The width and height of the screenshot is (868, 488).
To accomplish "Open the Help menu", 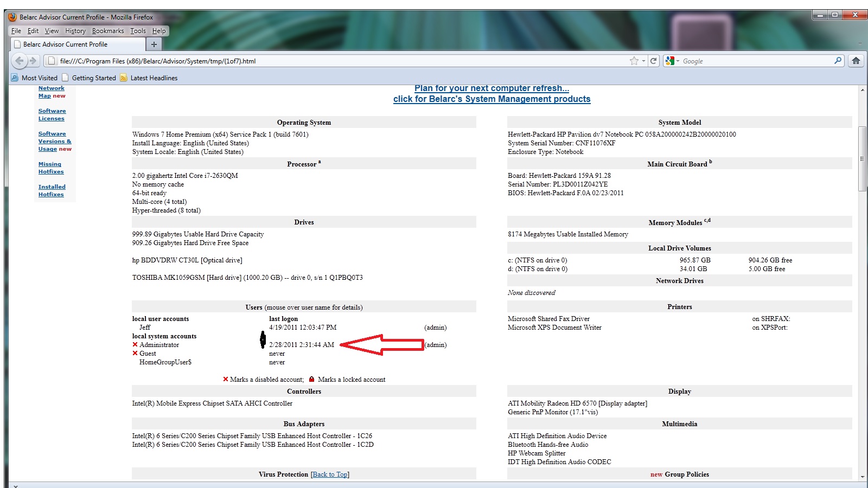I will pyautogui.click(x=159, y=31).
